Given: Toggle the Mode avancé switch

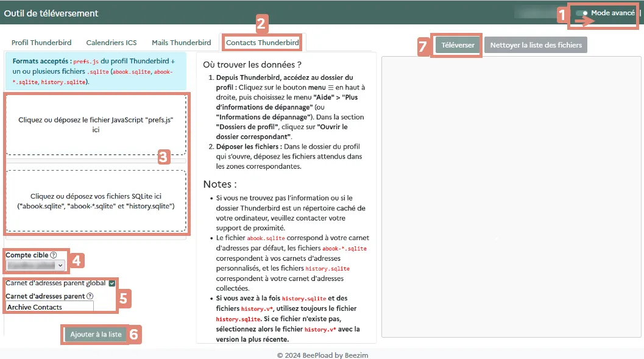Looking at the screenshot, I should [x=582, y=13].
